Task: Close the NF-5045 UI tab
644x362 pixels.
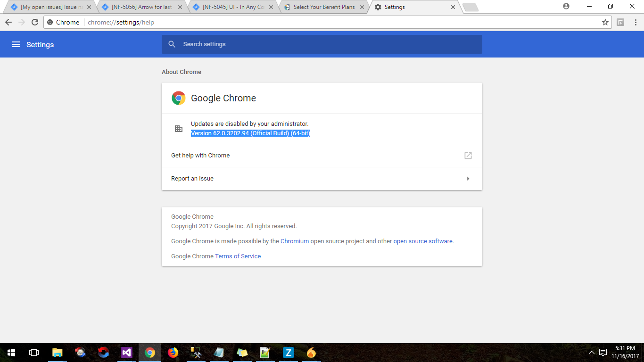Action: point(271,7)
